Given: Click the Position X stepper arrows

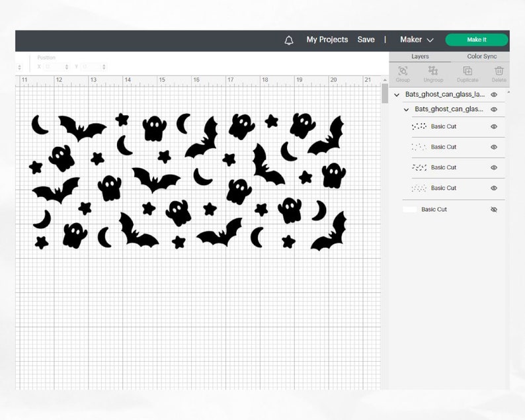Looking at the screenshot, I should pyautogui.click(x=67, y=67).
